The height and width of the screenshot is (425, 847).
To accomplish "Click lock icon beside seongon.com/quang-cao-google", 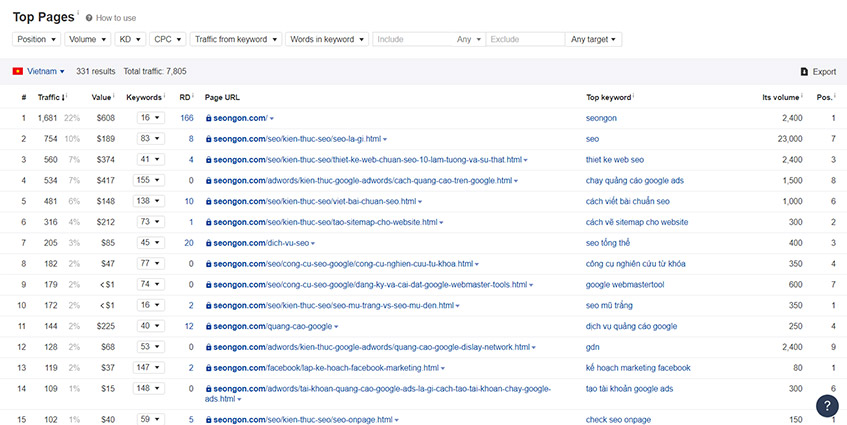I will pyautogui.click(x=209, y=326).
